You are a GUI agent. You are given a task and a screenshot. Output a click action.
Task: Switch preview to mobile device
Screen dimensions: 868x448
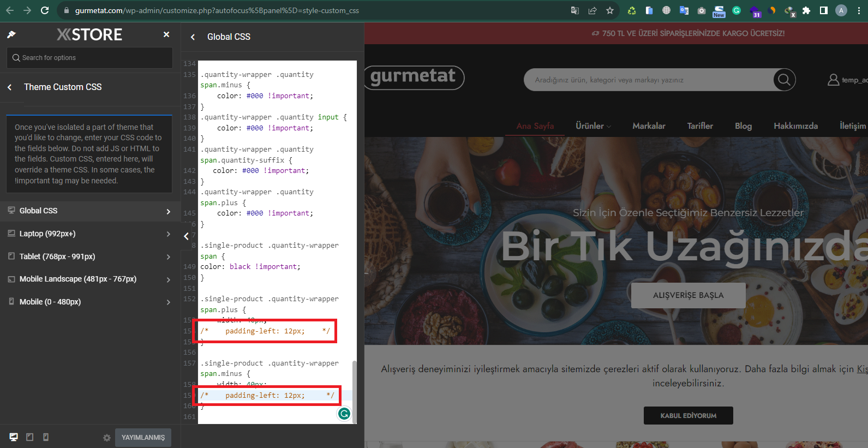tap(46, 437)
